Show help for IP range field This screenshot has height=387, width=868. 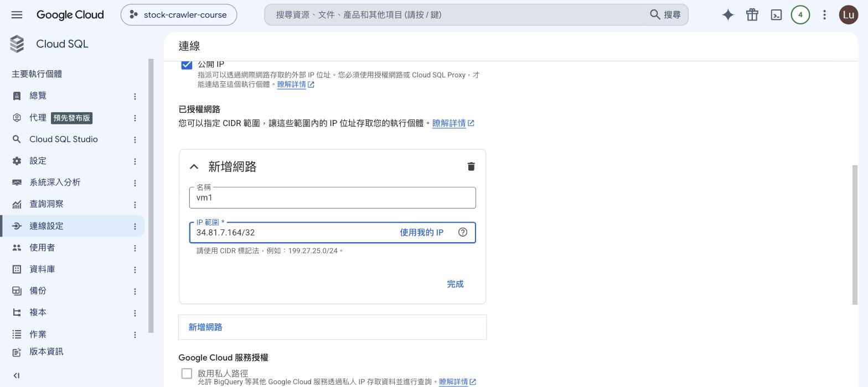coord(463,232)
